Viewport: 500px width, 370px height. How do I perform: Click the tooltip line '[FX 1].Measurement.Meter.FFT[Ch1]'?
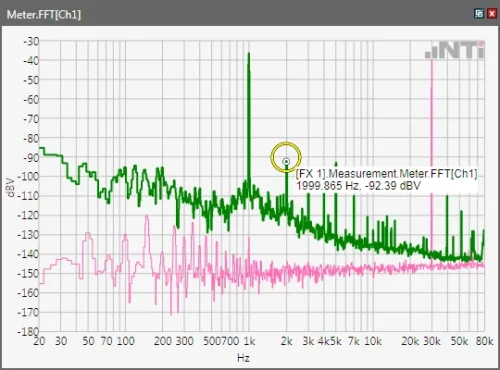387,174
